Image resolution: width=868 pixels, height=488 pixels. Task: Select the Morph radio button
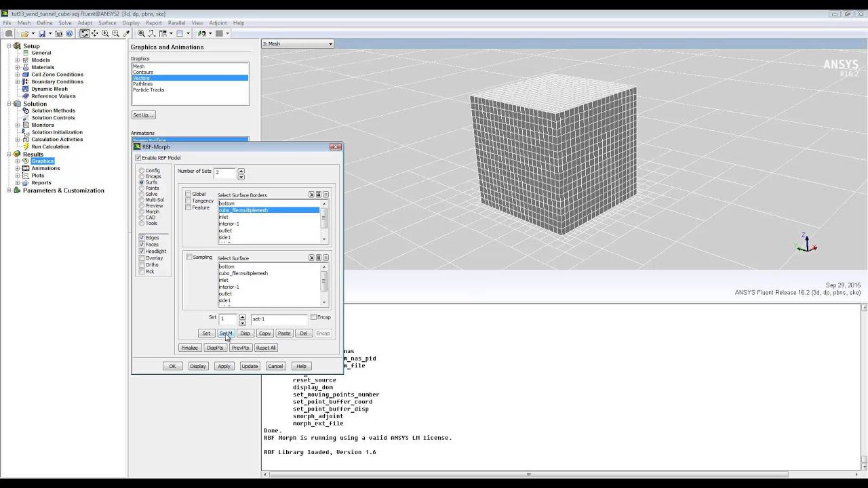(x=142, y=211)
